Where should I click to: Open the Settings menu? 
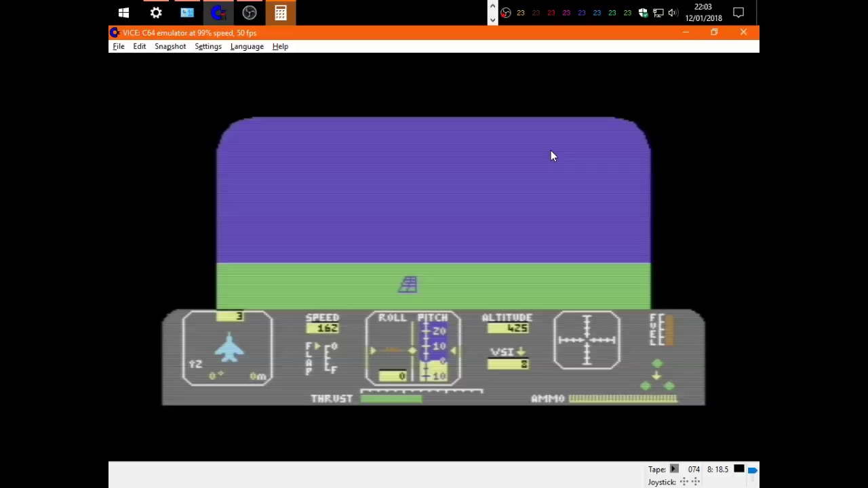click(208, 46)
